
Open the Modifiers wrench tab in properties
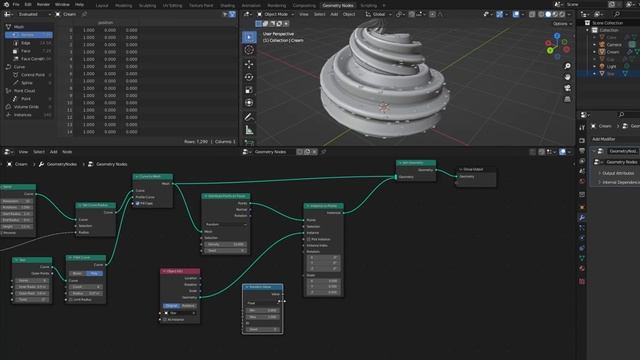[x=582, y=218]
